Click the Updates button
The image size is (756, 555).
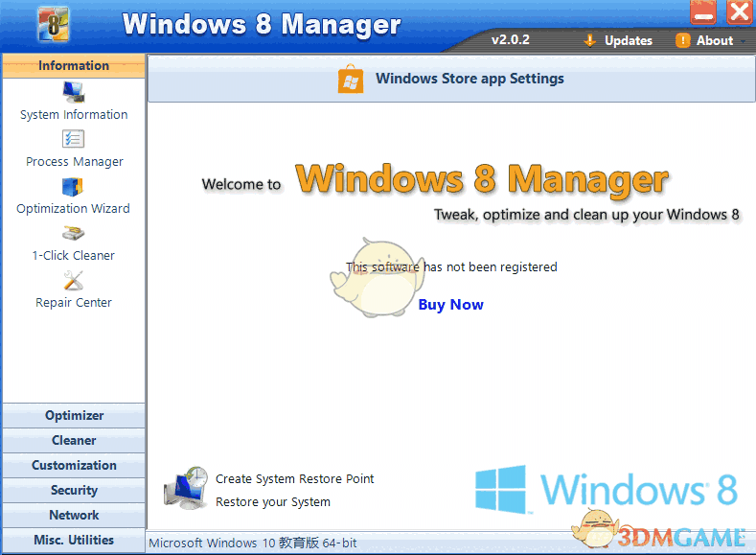pyautogui.click(x=618, y=40)
